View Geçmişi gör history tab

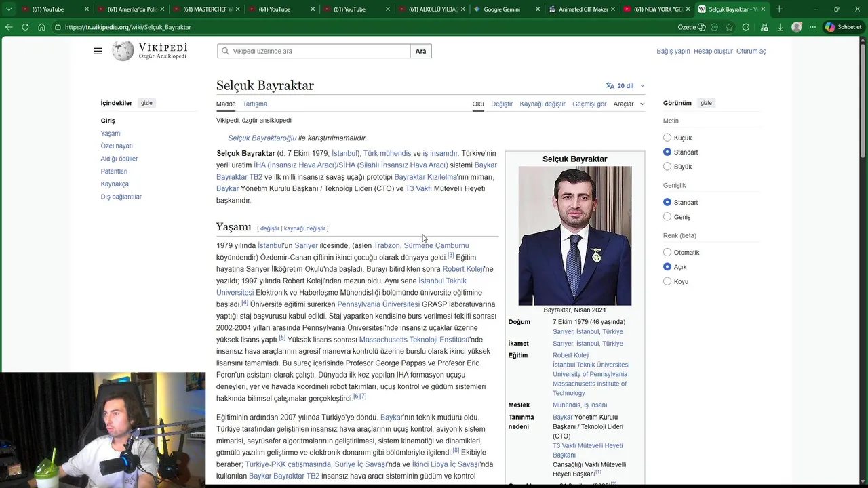pyautogui.click(x=589, y=104)
